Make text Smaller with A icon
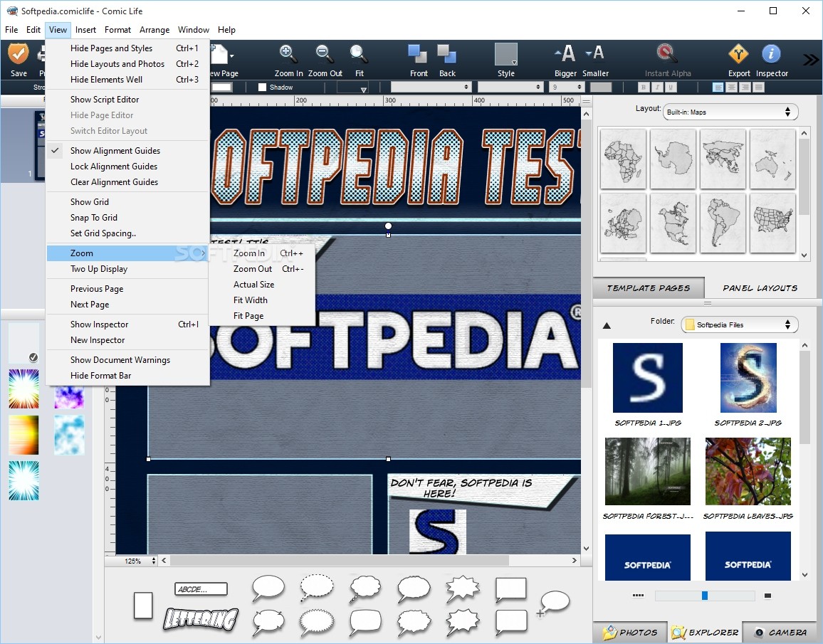The width and height of the screenshot is (823, 644). point(595,53)
